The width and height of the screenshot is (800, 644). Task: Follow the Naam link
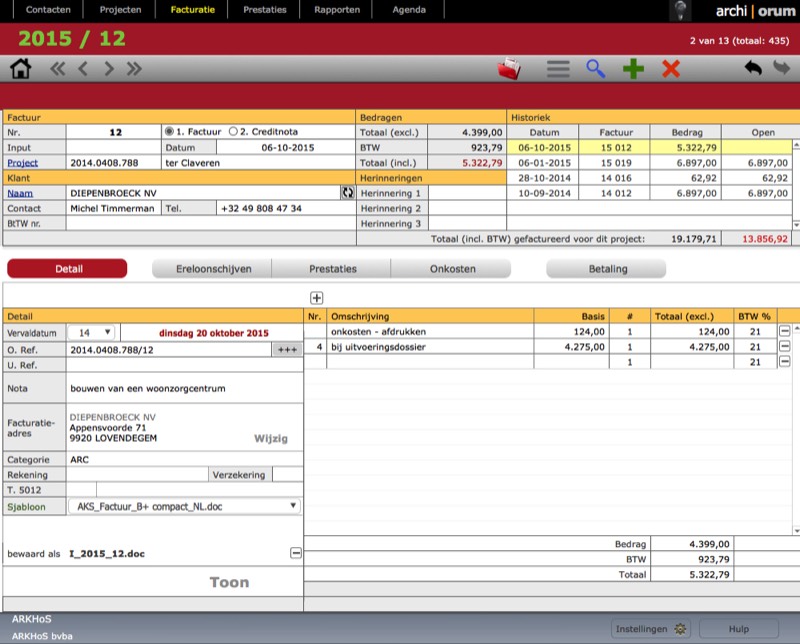click(20, 193)
